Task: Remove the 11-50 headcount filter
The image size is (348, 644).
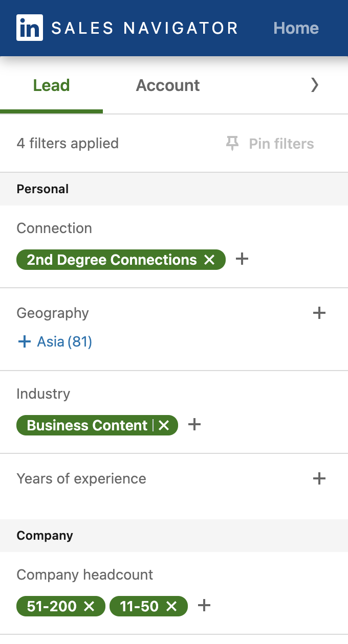Action: coord(172,606)
